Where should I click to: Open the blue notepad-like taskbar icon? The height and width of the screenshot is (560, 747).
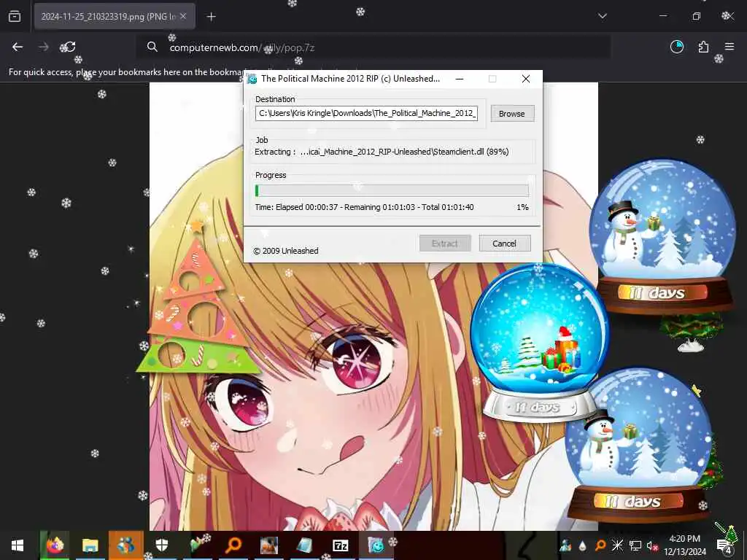tap(304, 545)
